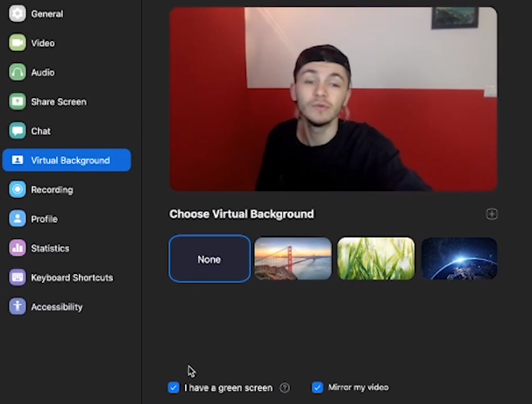Click the Chat bubble icon
Image resolution: width=532 pixels, height=404 pixels.
pos(18,131)
